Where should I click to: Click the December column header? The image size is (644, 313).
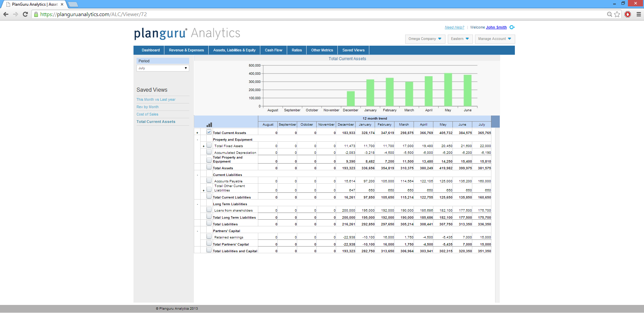(346, 125)
